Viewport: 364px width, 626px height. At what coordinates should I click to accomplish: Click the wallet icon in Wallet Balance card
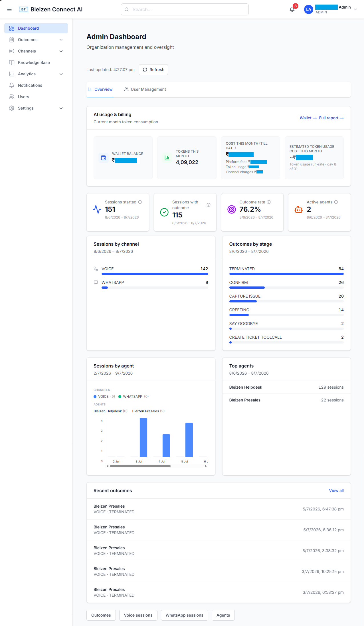104,158
